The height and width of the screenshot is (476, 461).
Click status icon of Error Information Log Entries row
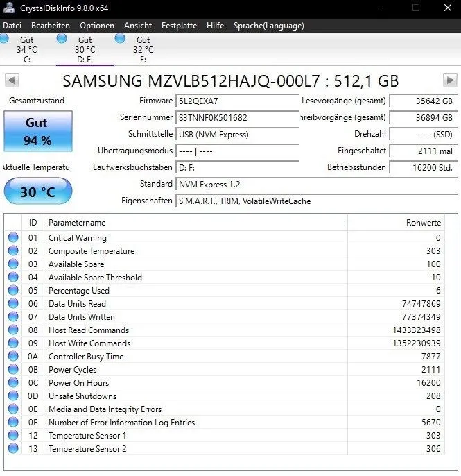click(x=13, y=422)
